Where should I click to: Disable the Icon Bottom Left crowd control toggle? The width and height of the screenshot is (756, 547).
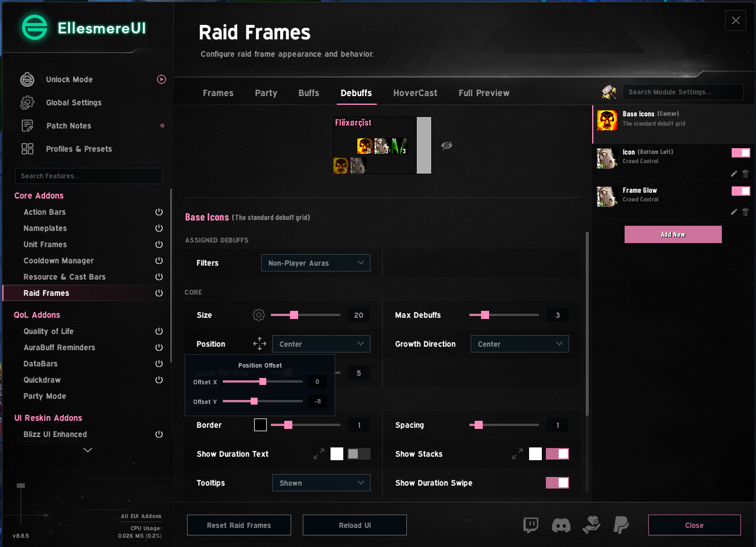tap(741, 153)
